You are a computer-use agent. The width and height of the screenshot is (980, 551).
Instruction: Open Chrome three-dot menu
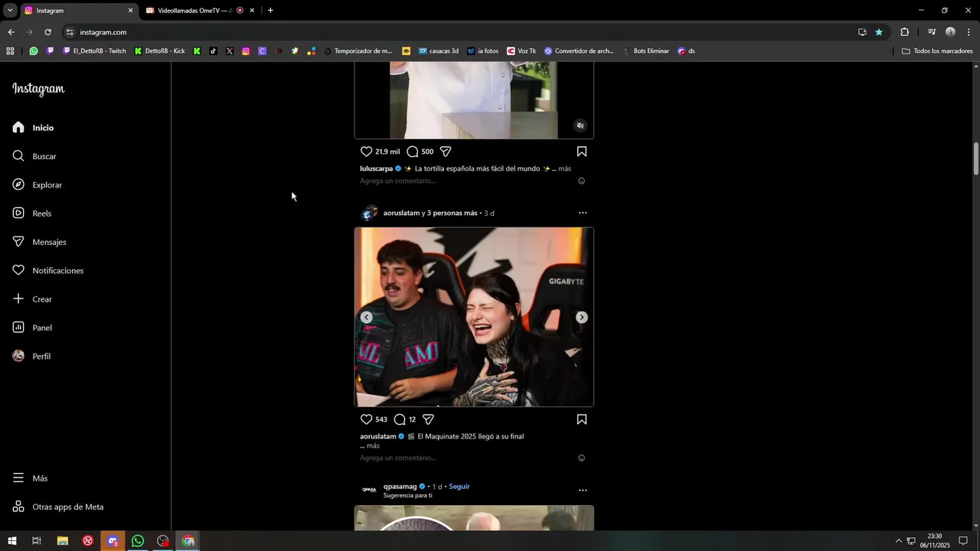point(969,32)
